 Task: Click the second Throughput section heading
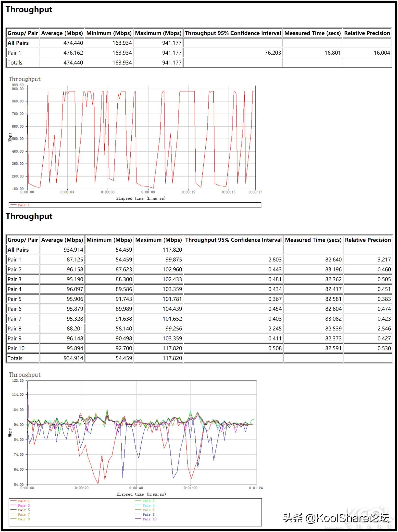pos(28,217)
